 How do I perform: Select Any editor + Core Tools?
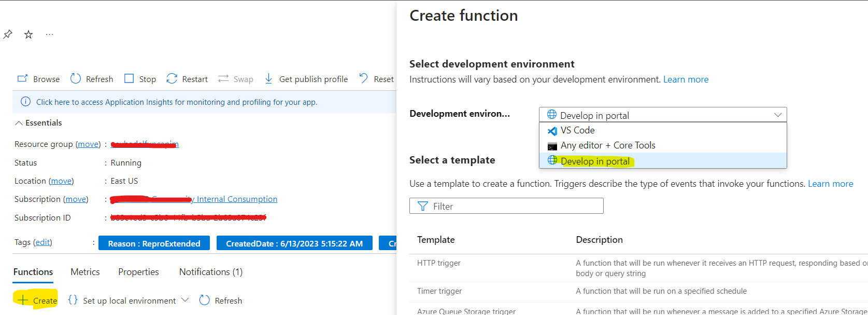coord(607,145)
